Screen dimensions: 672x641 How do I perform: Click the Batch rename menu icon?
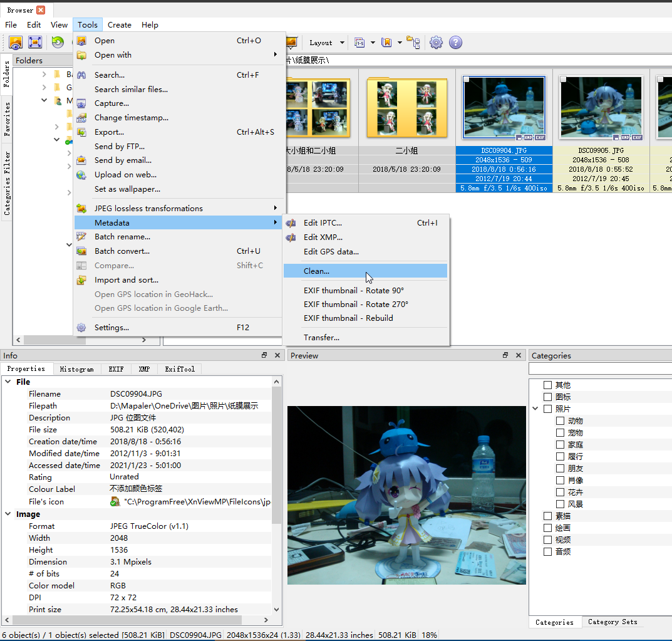[81, 237]
